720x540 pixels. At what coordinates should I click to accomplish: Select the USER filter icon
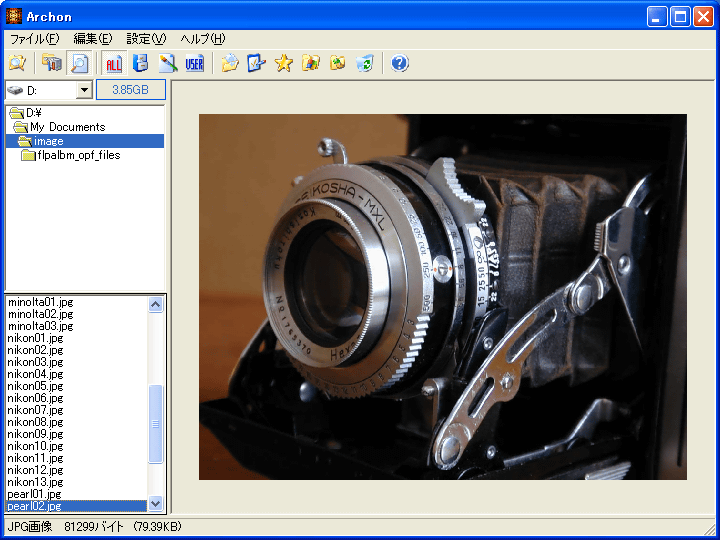tap(195, 63)
